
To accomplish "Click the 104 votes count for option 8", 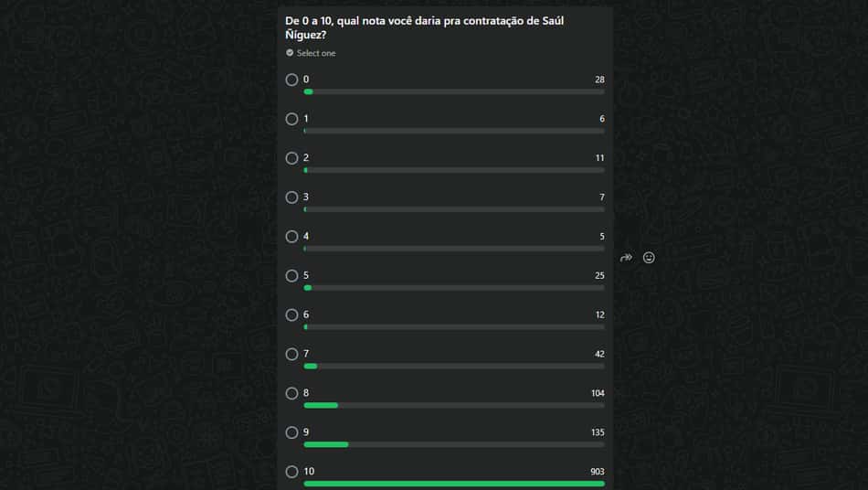I will click(x=598, y=393).
